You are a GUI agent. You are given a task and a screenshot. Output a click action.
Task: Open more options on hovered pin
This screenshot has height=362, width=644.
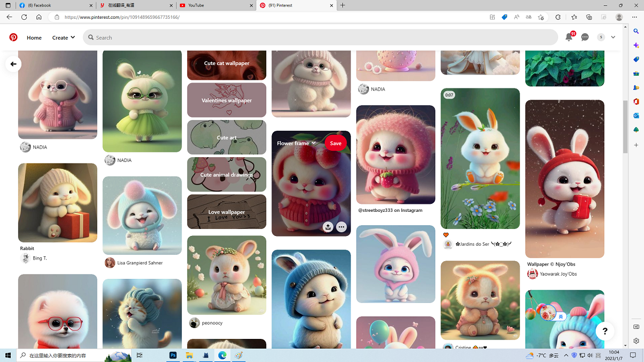tap(341, 227)
